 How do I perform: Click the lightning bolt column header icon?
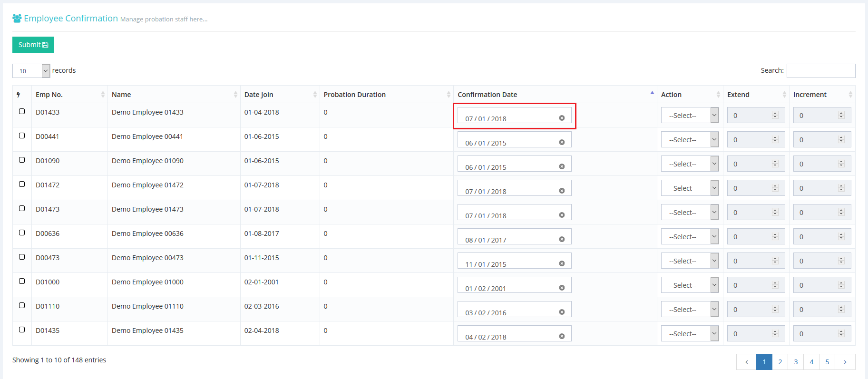tap(19, 95)
